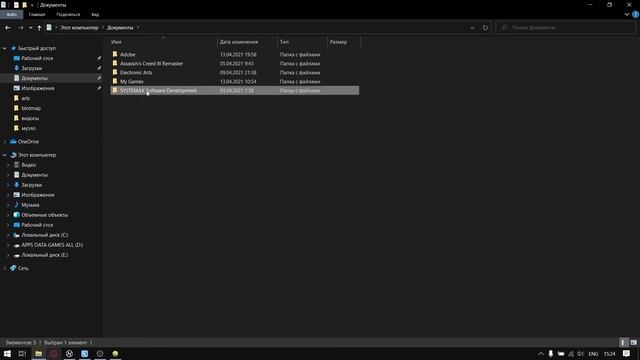
Task: Click the Сеть network icon
Action: point(13,268)
